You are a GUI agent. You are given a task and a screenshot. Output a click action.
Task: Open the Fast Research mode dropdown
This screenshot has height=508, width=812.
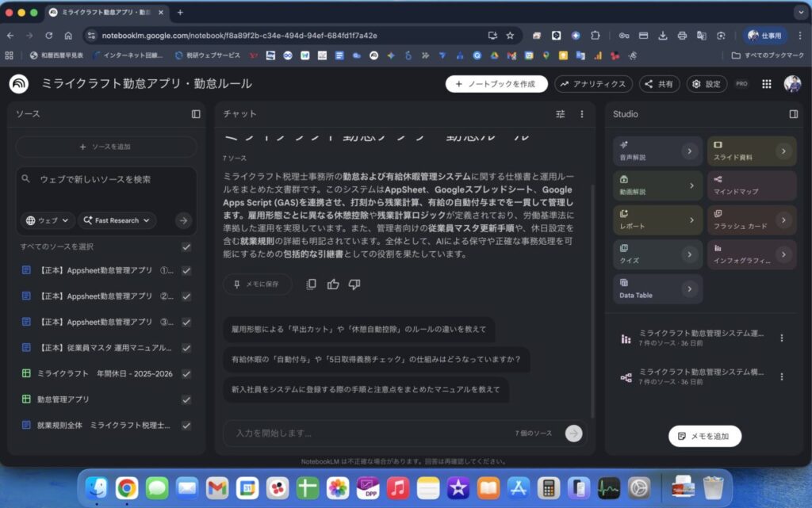(x=117, y=220)
